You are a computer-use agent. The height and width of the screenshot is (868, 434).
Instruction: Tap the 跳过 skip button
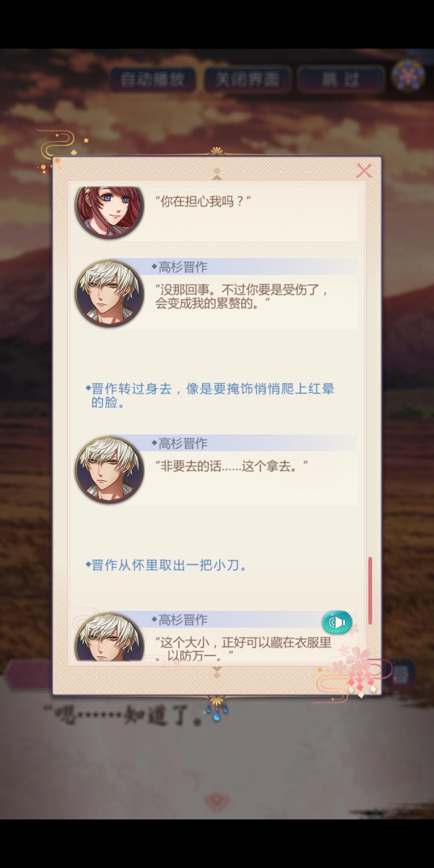click(341, 79)
